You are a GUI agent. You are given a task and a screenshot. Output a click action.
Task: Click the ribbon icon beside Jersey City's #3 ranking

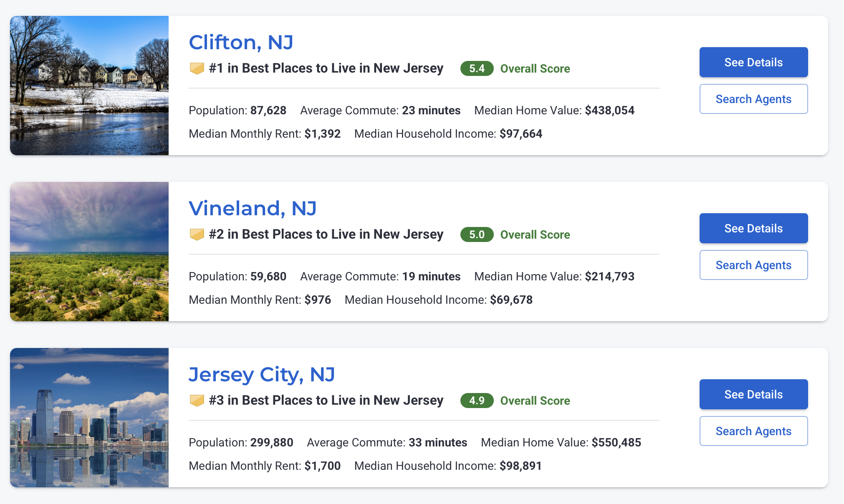point(197,400)
